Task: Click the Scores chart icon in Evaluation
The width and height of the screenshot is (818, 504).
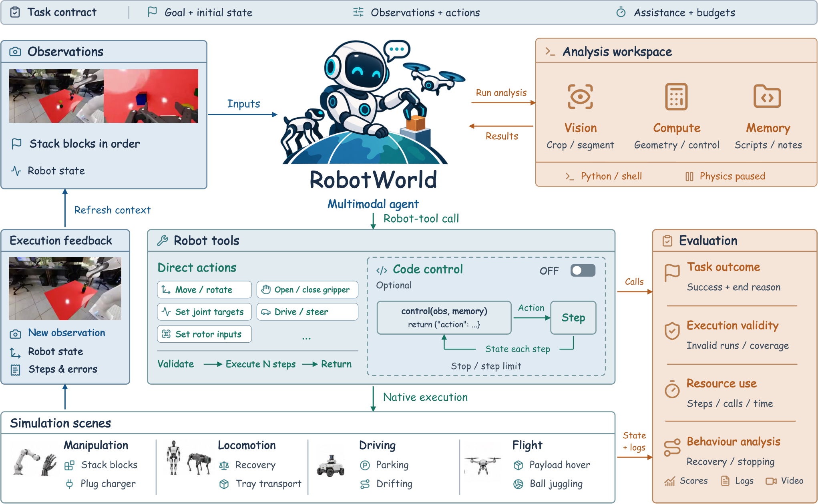Action: [x=670, y=481]
